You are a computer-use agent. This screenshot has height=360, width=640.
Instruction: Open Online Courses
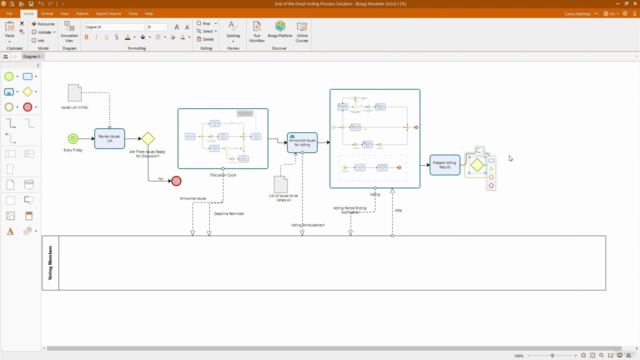pyautogui.click(x=302, y=31)
